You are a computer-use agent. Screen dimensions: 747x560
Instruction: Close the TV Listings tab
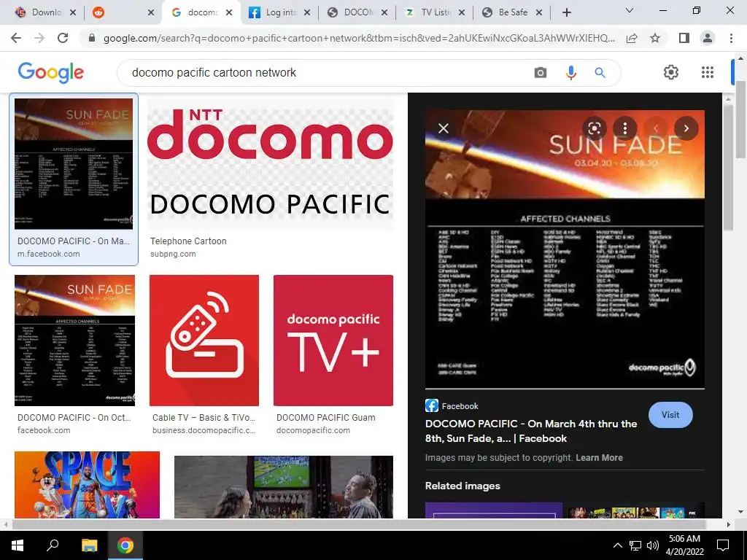click(461, 12)
